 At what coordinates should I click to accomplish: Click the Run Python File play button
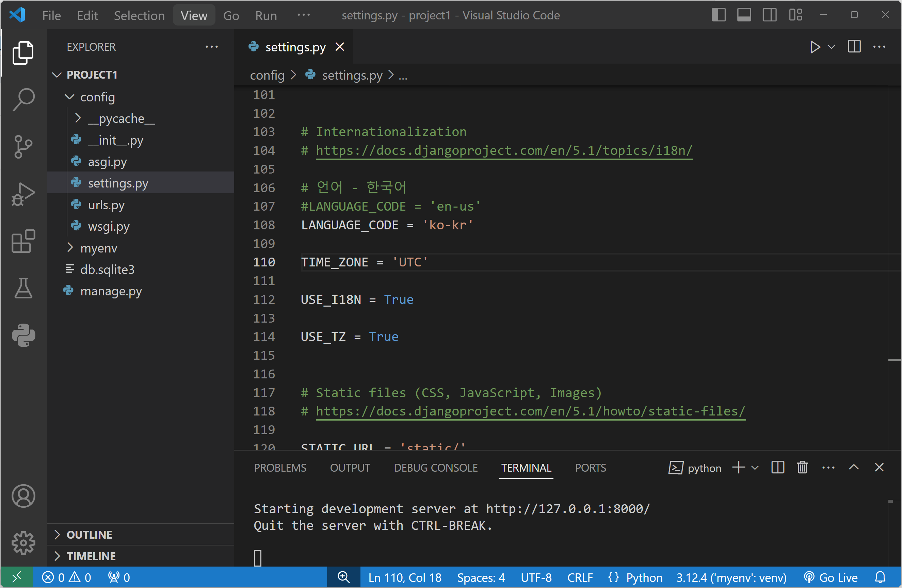pyautogui.click(x=815, y=47)
